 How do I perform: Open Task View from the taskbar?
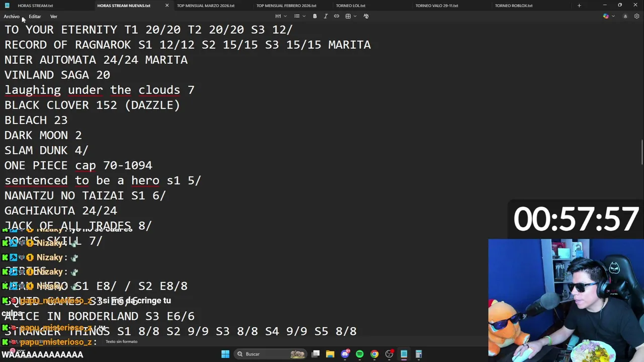point(315,354)
